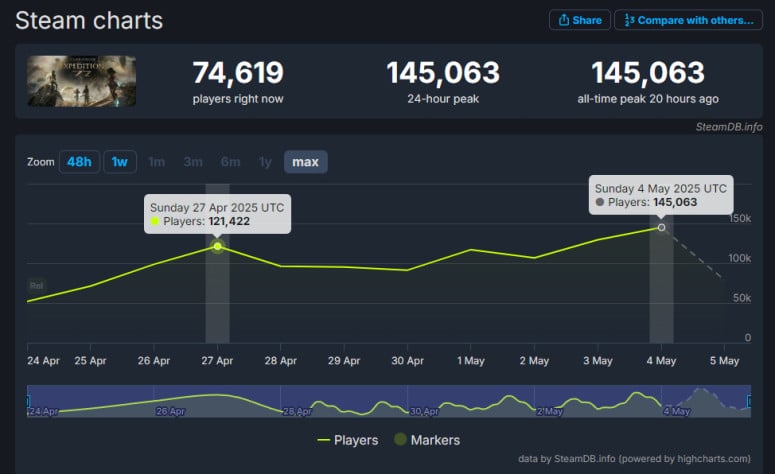
Task: Click the game cover thumbnail
Action: 82,81
